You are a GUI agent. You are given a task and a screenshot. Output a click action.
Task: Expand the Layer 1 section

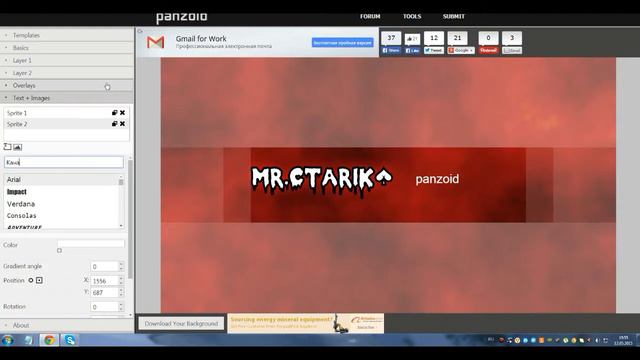(x=67, y=60)
